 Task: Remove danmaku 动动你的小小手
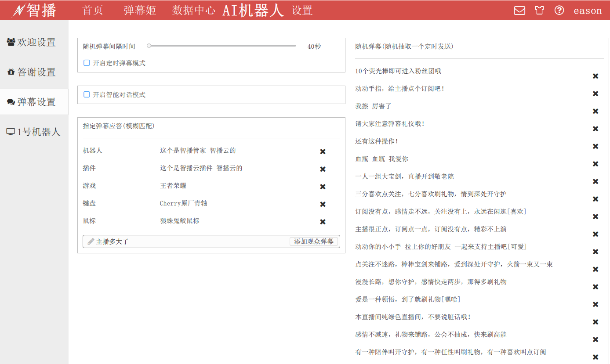click(x=595, y=252)
